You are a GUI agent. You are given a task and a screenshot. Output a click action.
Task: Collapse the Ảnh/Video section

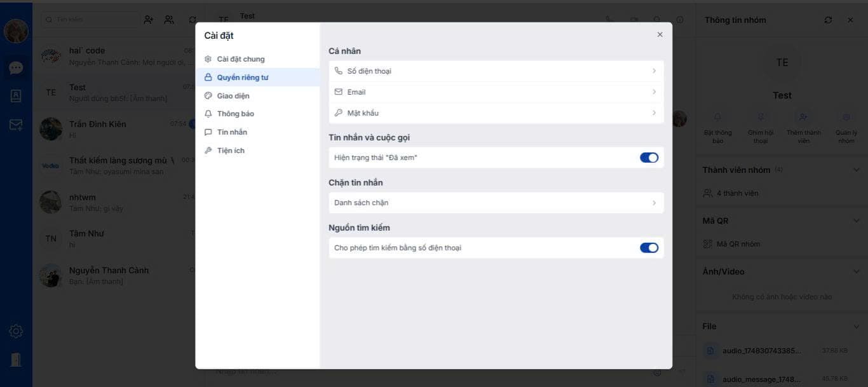pos(855,271)
